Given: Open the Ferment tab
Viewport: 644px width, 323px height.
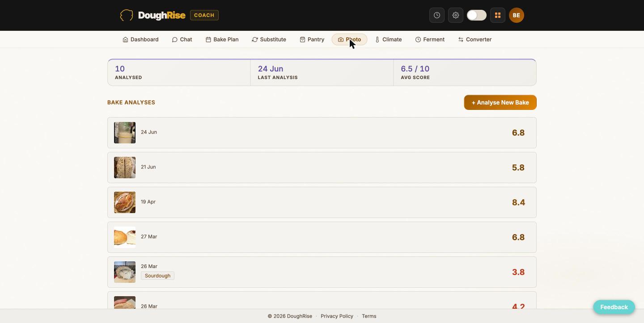Looking at the screenshot, I should click(x=430, y=39).
